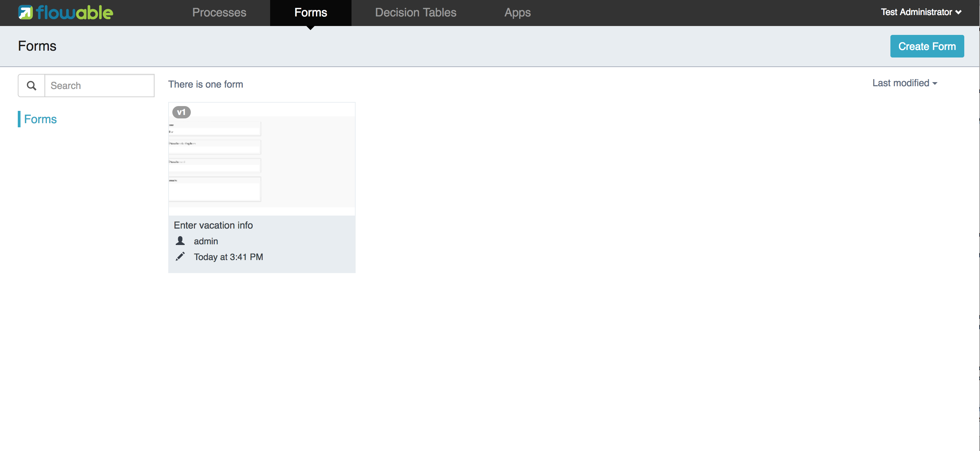The width and height of the screenshot is (980, 451).
Task: Click the user icon beside admin
Action: [180, 241]
